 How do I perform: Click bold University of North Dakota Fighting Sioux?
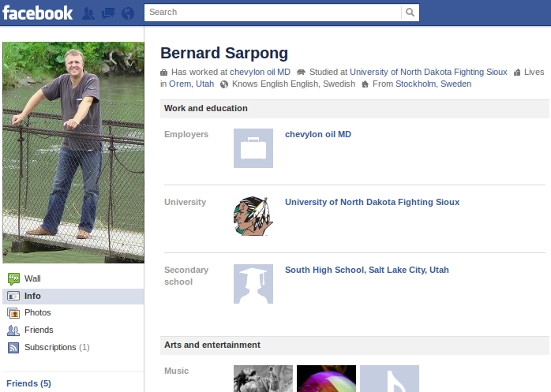click(x=372, y=202)
